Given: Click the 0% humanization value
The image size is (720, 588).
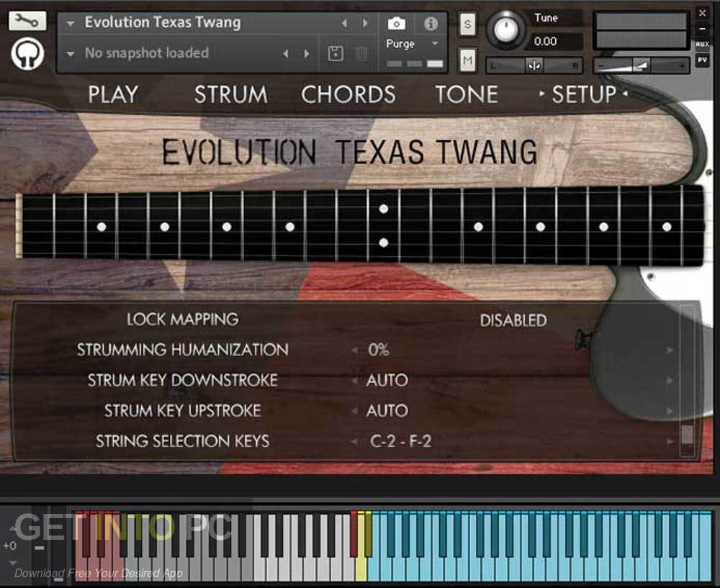Looking at the screenshot, I should (379, 350).
